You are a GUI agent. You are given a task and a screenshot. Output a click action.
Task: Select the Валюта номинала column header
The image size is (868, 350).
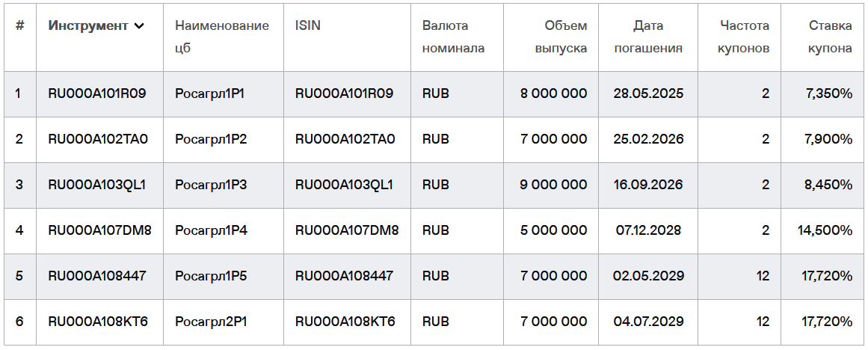click(x=453, y=37)
